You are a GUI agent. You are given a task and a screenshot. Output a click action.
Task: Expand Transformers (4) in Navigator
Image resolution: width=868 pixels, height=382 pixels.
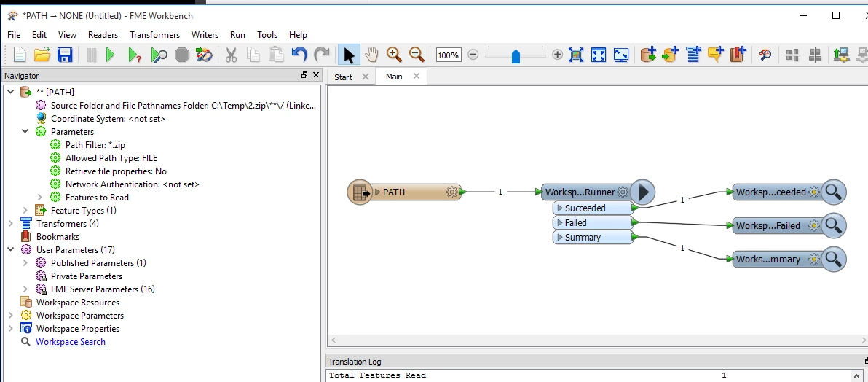tap(11, 223)
